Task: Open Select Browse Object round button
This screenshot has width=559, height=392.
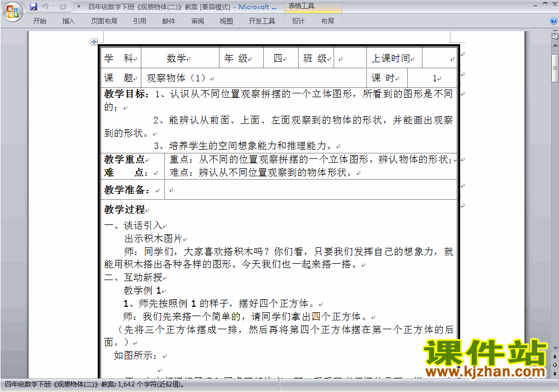Action: pos(555,365)
